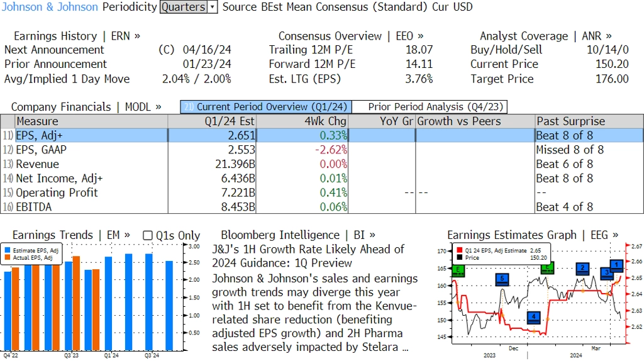
Task: Click the Target Price value 176.00
Action: pyautogui.click(x=612, y=79)
